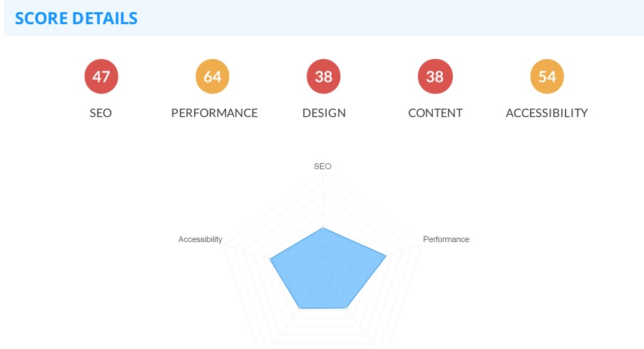
Task: Click the PERFORMANCE category label
Action: [x=215, y=113]
